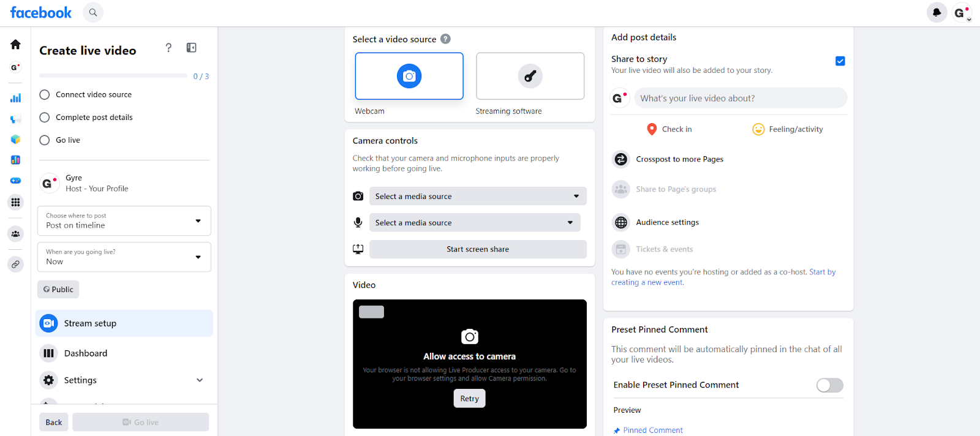Screen dimensions: 980x436
Task: Click the live video description field
Action: tap(741, 98)
